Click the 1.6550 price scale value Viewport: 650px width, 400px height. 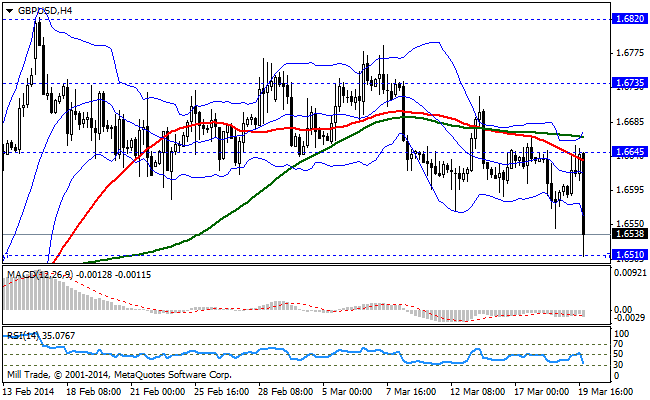(x=630, y=224)
